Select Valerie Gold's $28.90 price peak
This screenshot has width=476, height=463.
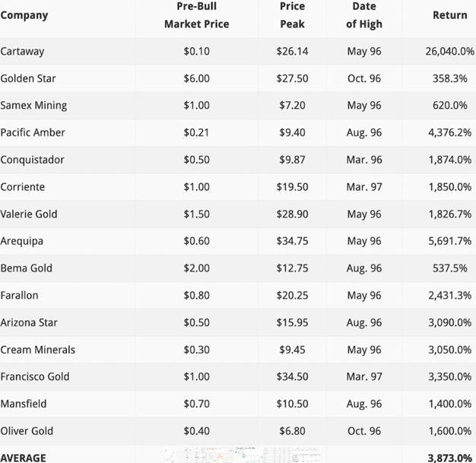(x=291, y=214)
